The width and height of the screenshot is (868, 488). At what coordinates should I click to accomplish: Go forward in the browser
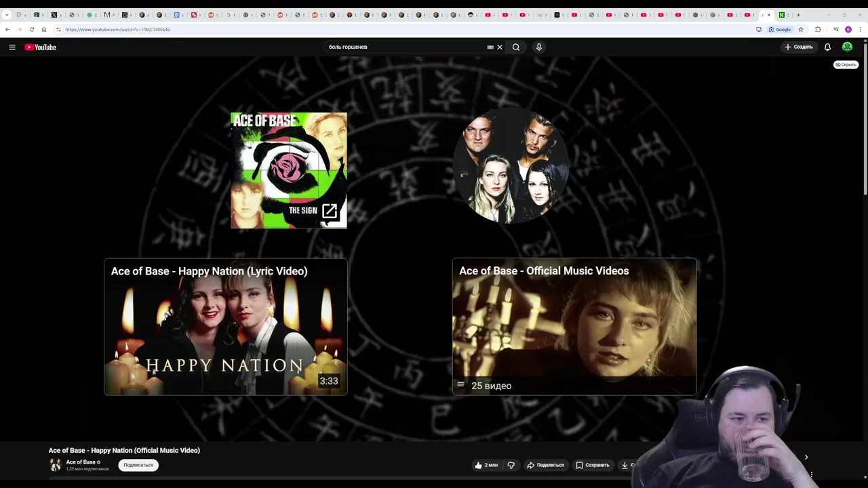click(20, 29)
